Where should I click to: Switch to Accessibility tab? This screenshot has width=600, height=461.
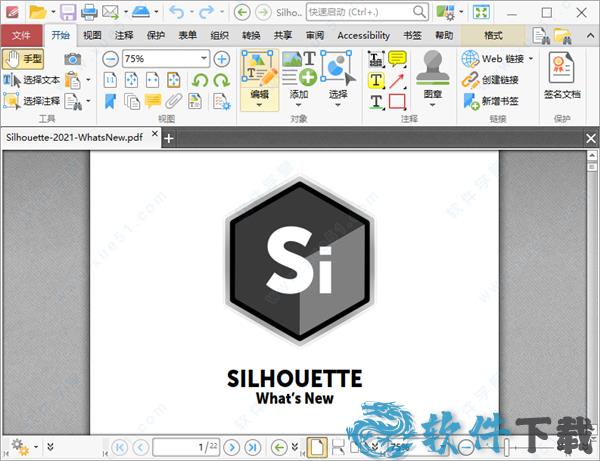click(x=364, y=36)
